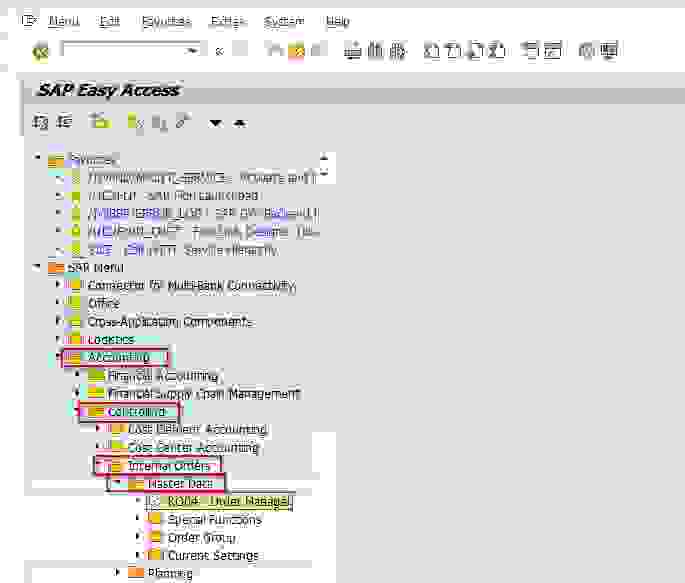Click the Find Next icon
Viewport: 685px width, 583px height.
coord(398,51)
